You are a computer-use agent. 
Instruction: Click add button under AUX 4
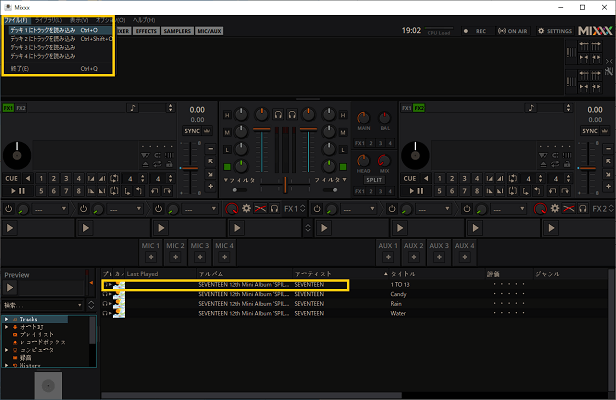tap(464, 257)
